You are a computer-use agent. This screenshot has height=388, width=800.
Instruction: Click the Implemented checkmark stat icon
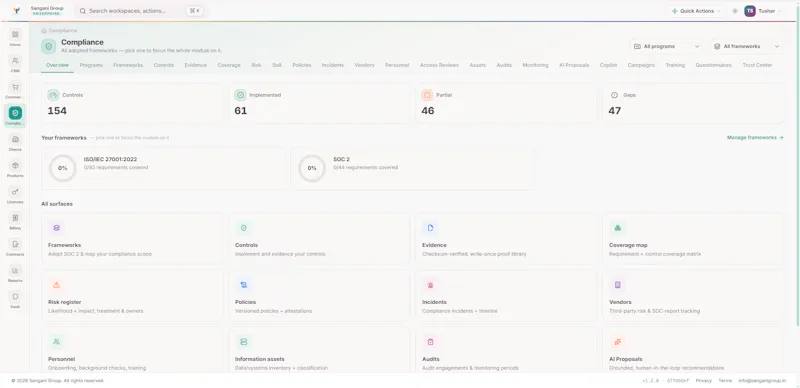240,95
